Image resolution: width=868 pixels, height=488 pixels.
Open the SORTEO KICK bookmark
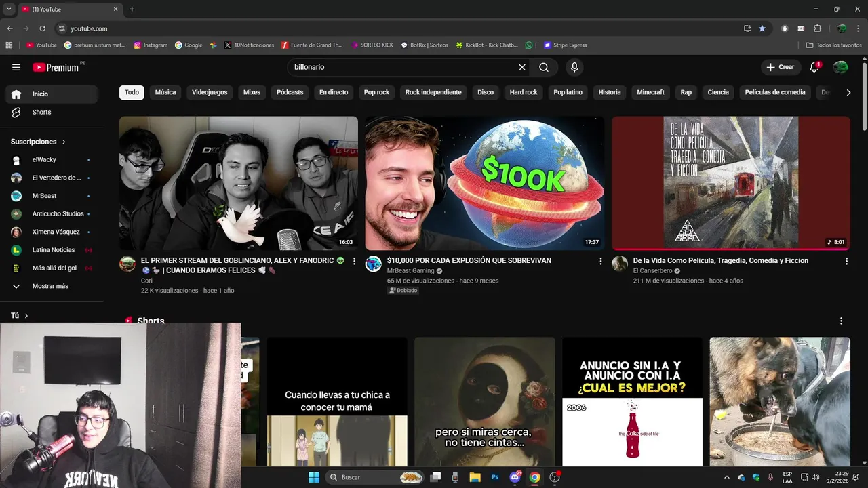372,45
